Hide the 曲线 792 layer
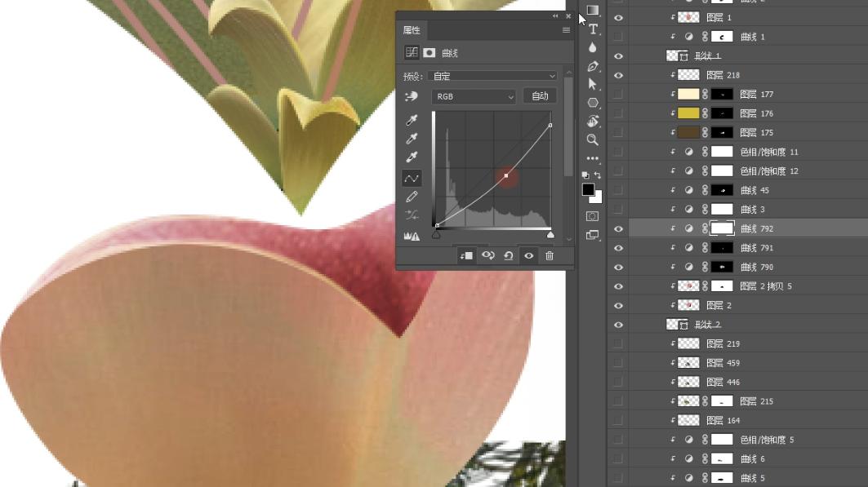The height and width of the screenshot is (487, 868). (618, 229)
